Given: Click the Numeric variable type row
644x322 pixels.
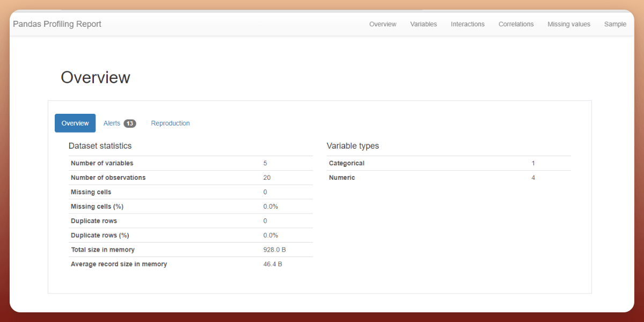Looking at the screenshot, I should [342, 178].
